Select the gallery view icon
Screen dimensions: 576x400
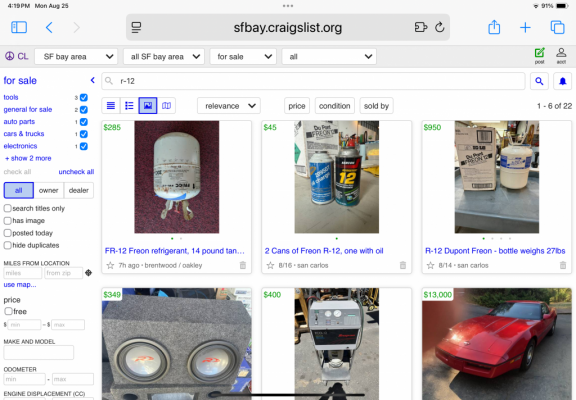148,106
